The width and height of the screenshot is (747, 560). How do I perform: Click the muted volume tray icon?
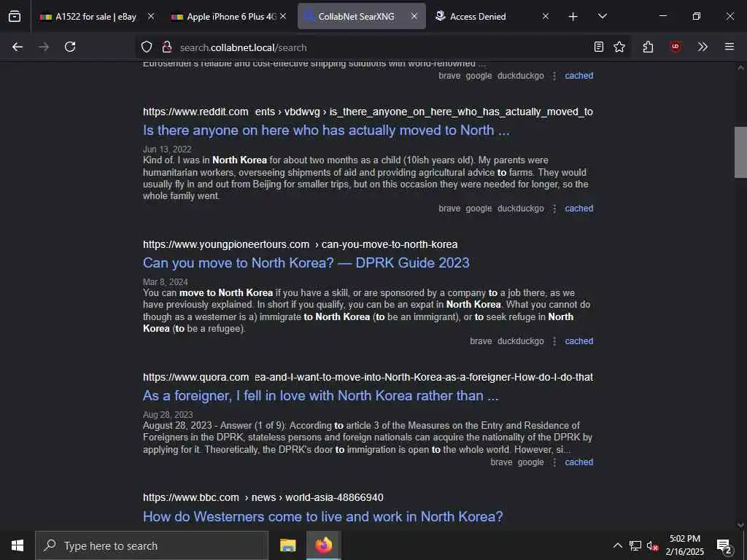[x=652, y=545]
